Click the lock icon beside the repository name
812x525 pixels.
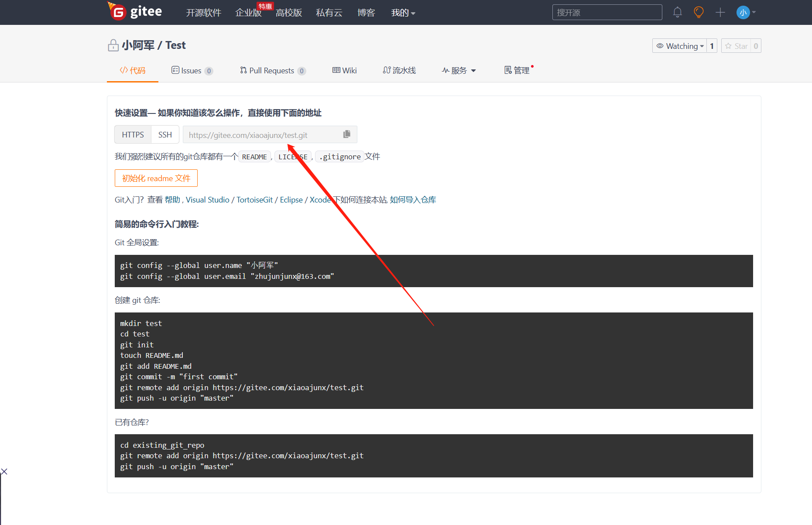tap(113, 45)
